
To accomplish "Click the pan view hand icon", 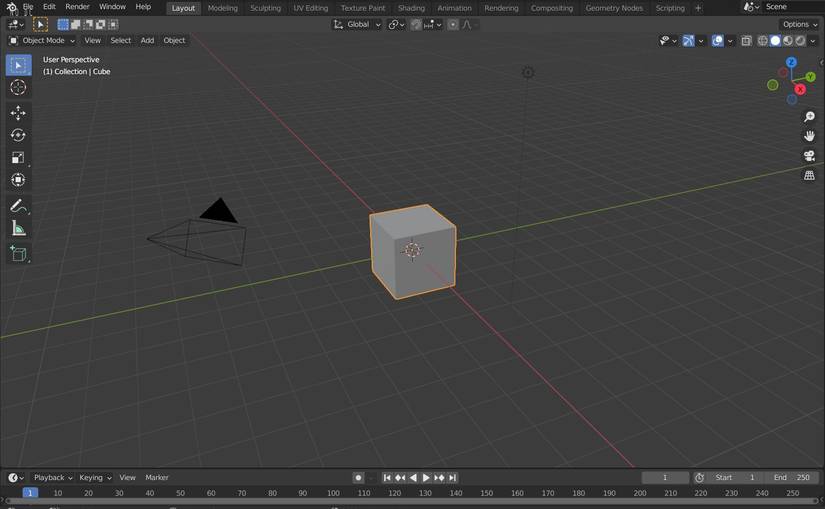I will pyautogui.click(x=809, y=136).
